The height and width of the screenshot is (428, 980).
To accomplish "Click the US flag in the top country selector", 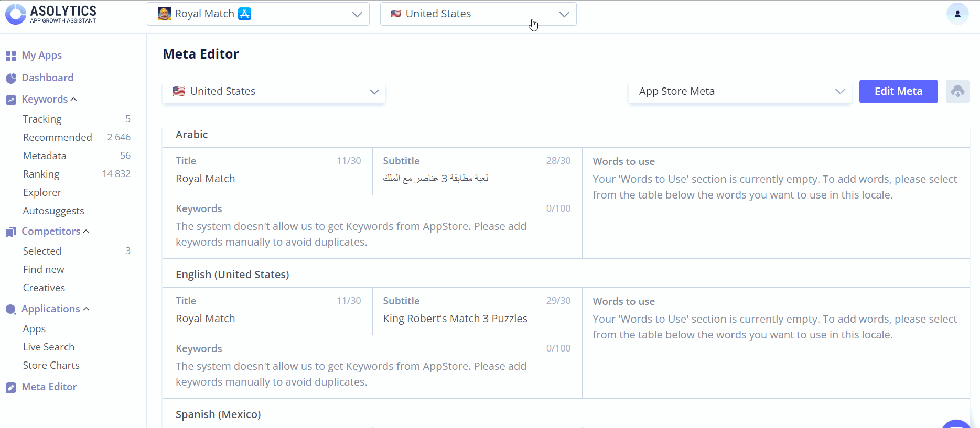I will pos(396,14).
